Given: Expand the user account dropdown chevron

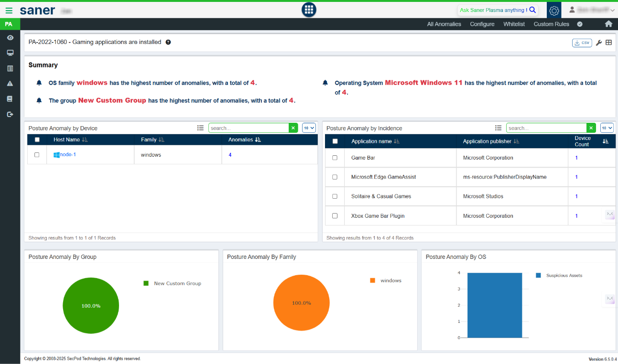Looking at the screenshot, I should [612, 11].
